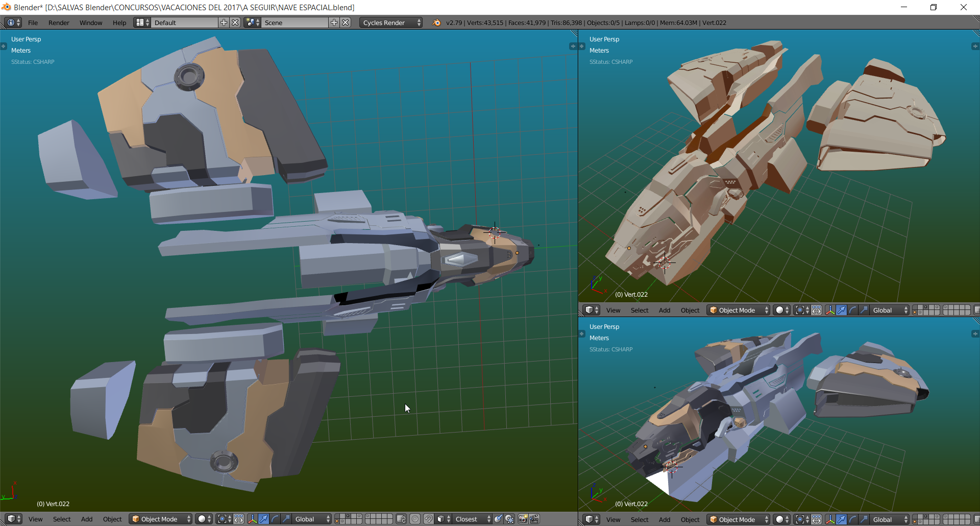This screenshot has width=980, height=526.
Task: Open the snap element type selector
Action: 444,519
